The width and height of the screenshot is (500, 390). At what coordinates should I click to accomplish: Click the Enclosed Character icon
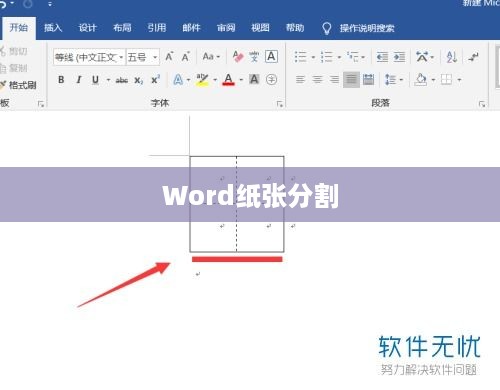point(271,79)
